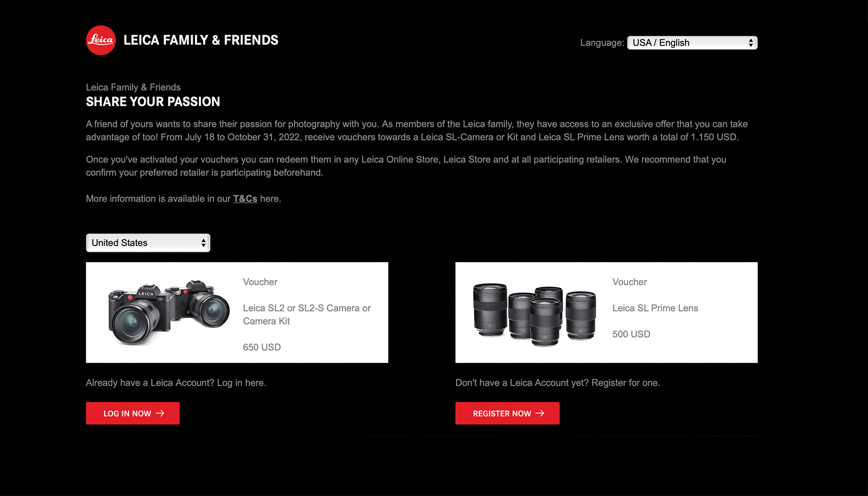
Task: Open the USA / English language dropdown
Action: click(x=692, y=43)
